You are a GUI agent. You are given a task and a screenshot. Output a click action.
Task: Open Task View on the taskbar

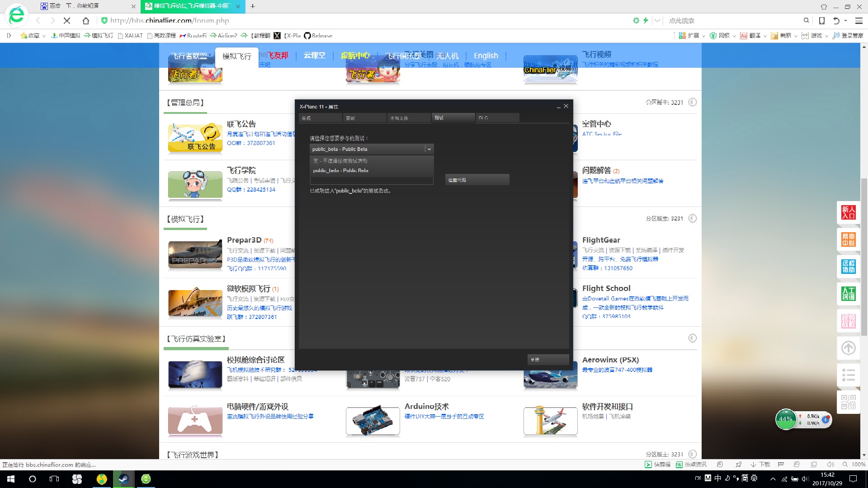(54, 479)
